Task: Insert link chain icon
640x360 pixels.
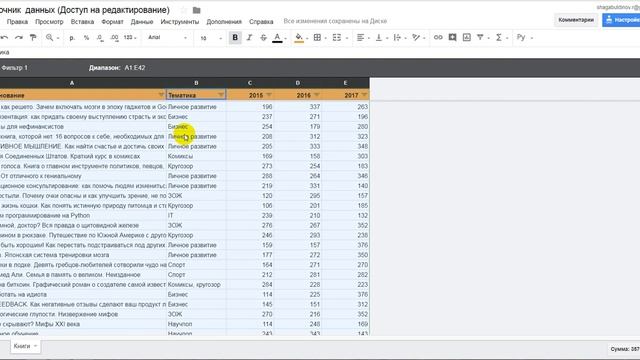Action: click(x=438, y=38)
